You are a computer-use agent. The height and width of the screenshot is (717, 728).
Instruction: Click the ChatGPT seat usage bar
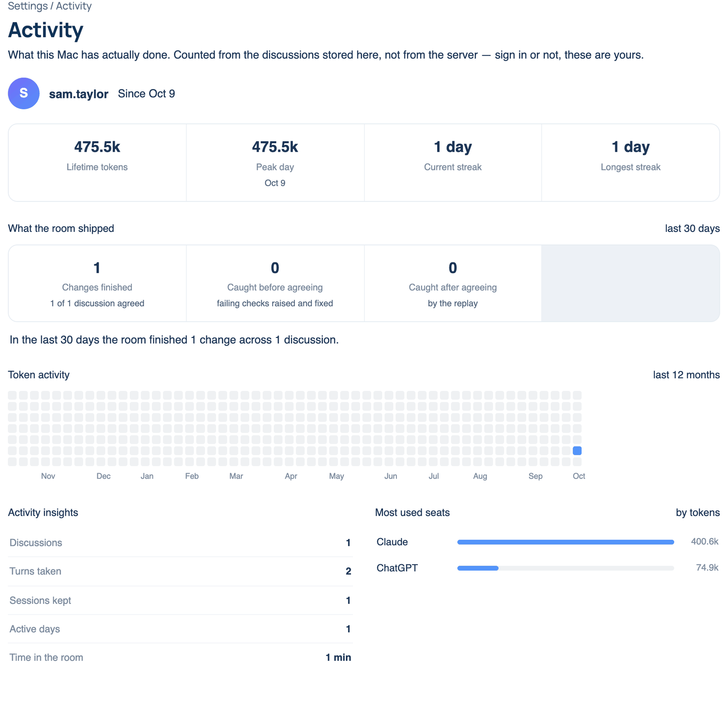565,568
